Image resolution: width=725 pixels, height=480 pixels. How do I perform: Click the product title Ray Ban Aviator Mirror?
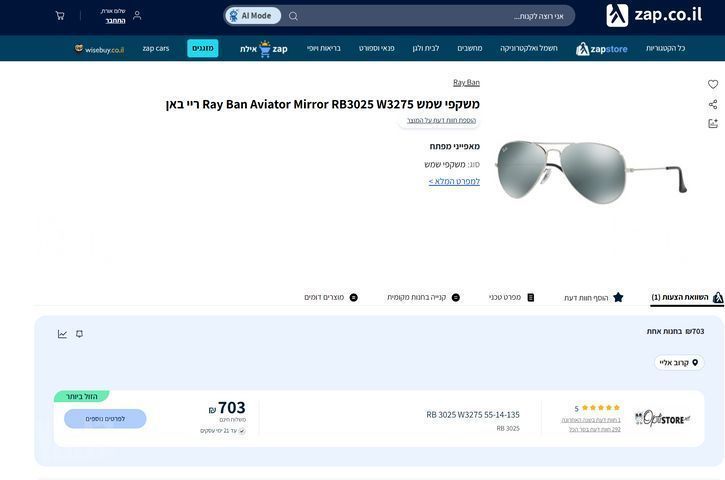coord(323,104)
